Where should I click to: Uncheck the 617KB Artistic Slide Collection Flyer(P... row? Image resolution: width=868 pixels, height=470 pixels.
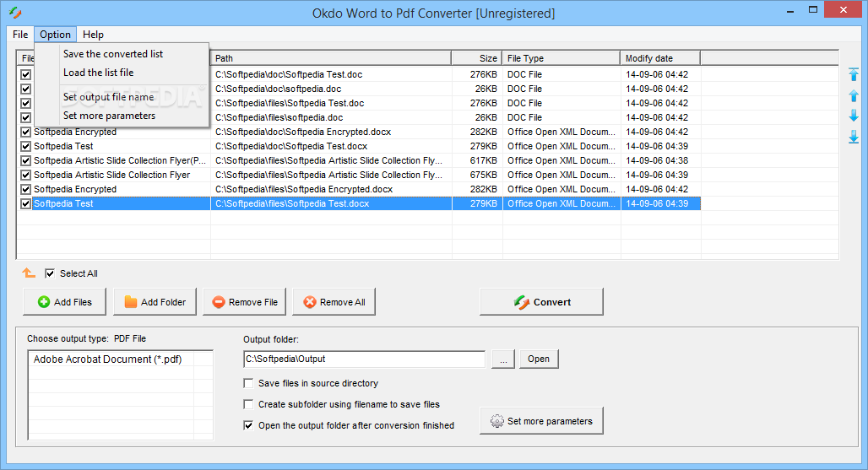tap(25, 160)
